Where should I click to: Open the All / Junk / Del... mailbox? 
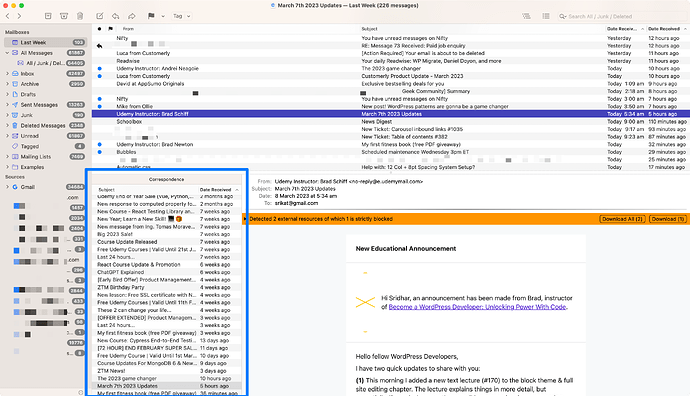(45, 63)
